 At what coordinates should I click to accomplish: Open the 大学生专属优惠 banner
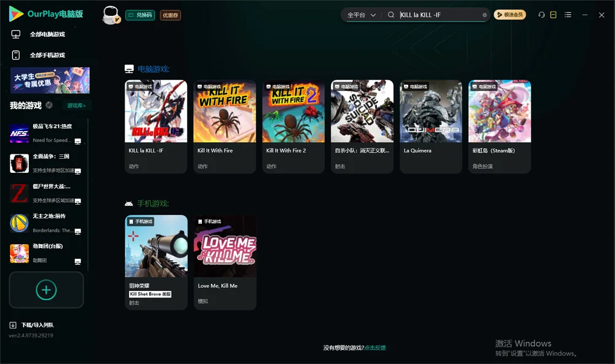pos(50,80)
